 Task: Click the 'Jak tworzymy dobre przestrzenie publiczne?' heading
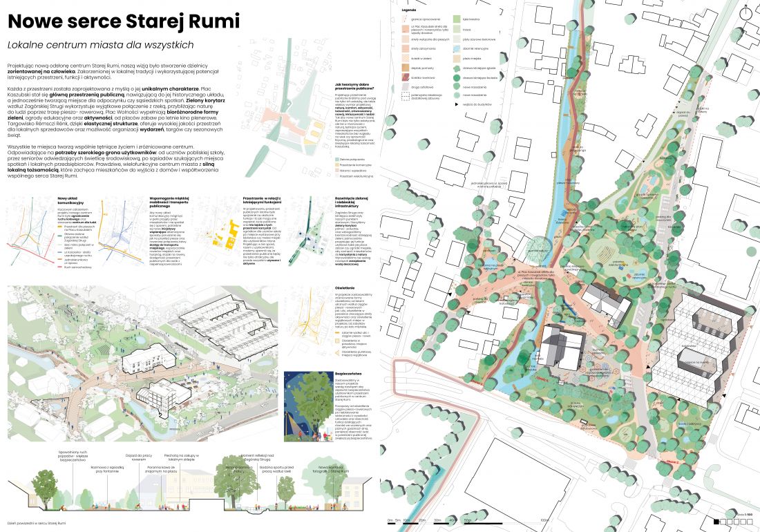(354, 87)
